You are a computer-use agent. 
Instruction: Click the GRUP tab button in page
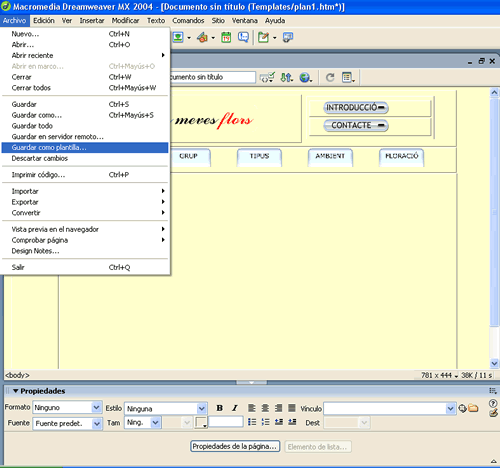[190, 157]
